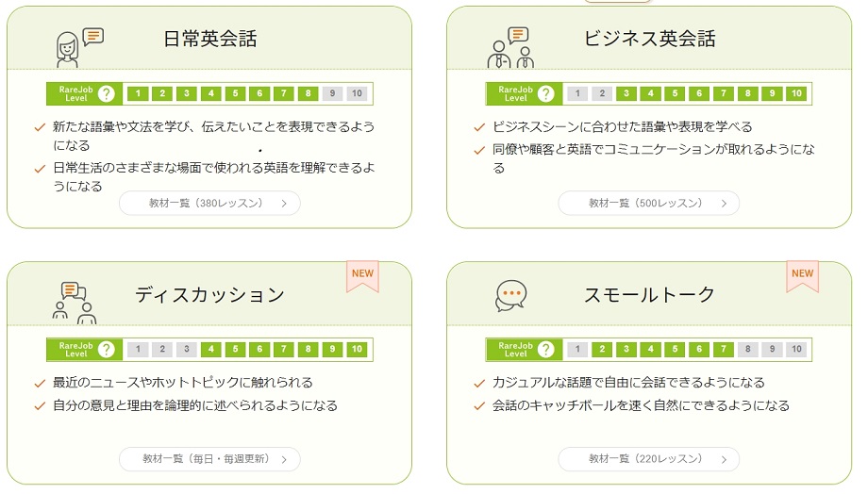Select level 1 in 日常英会話 level bar
The width and height of the screenshot is (868, 494).
pyautogui.click(x=139, y=93)
